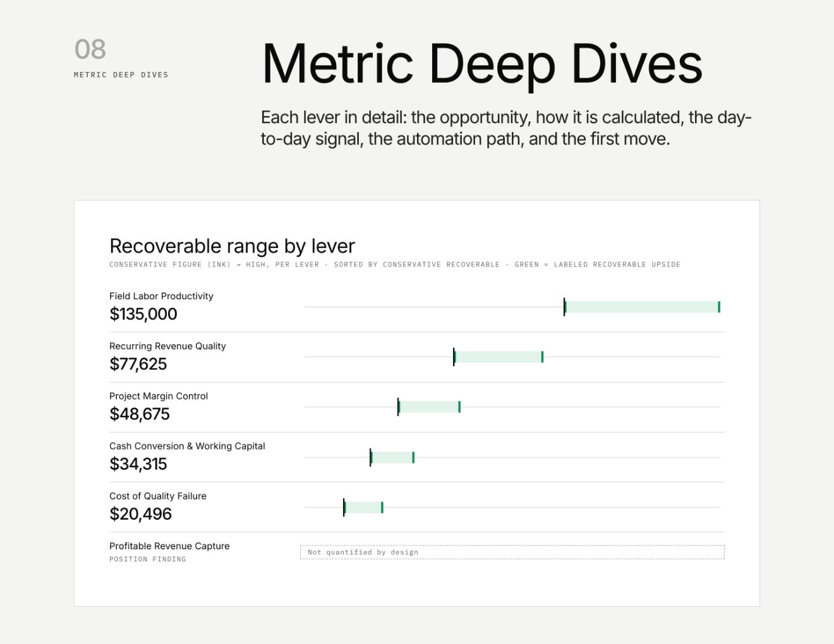Select the "Profitable Revenue Capture" lever label
The image size is (834, 644).
click(x=169, y=546)
